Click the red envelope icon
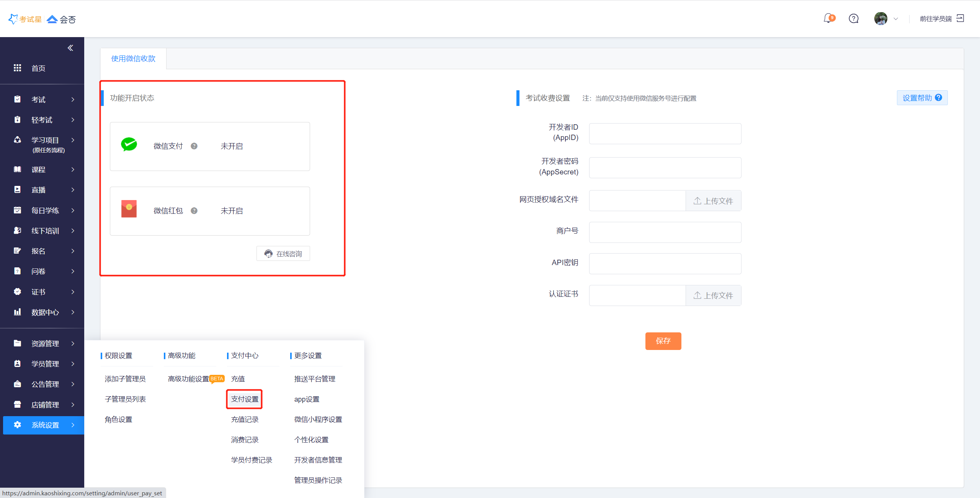The height and width of the screenshot is (498, 980). [129, 209]
